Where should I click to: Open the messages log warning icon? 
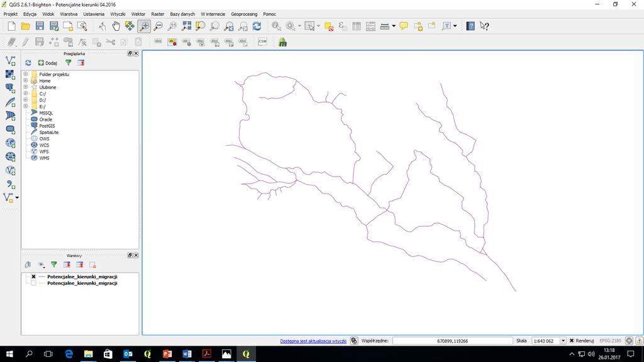[x=639, y=341]
